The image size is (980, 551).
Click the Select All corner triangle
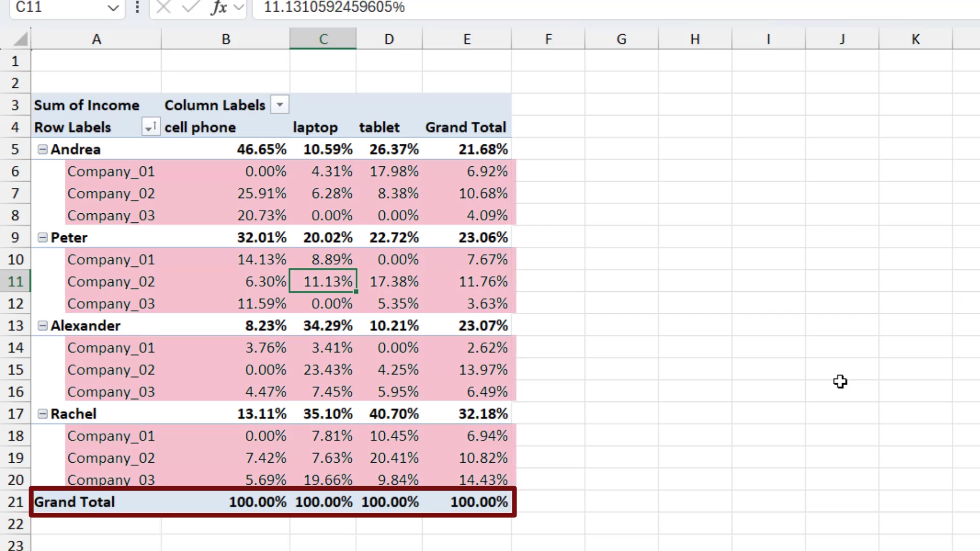pos(20,39)
